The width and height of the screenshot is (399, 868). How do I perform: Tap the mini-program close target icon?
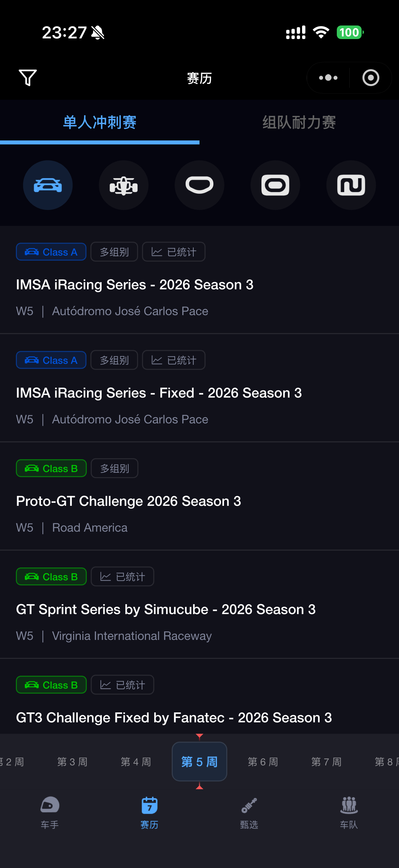371,78
